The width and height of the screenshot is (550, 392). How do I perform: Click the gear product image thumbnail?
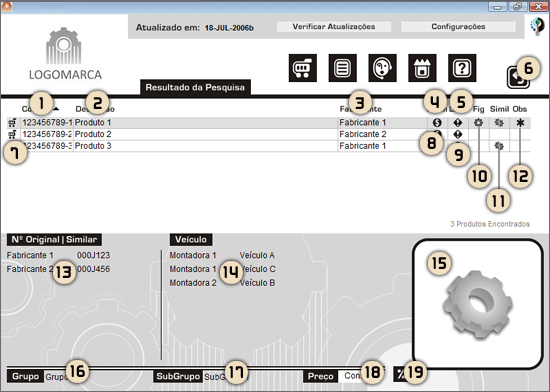pyautogui.click(x=478, y=304)
